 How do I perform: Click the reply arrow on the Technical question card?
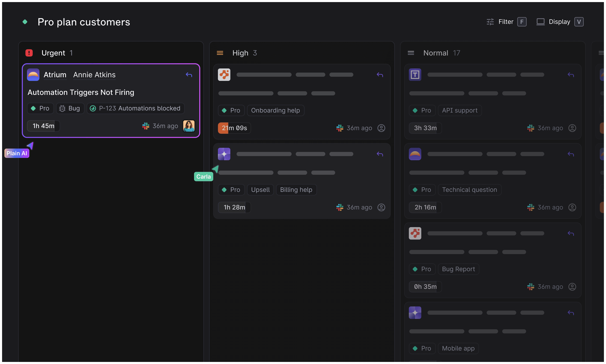[x=571, y=154]
